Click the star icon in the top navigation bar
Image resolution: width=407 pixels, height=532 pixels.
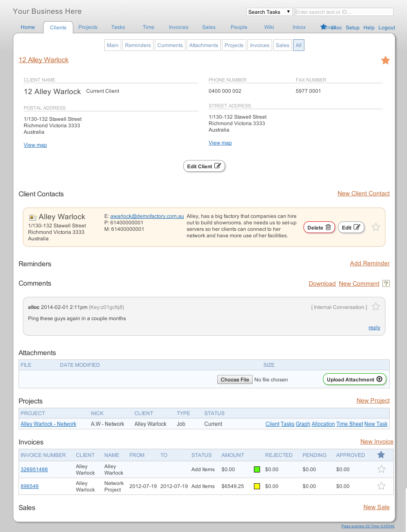click(x=323, y=26)
